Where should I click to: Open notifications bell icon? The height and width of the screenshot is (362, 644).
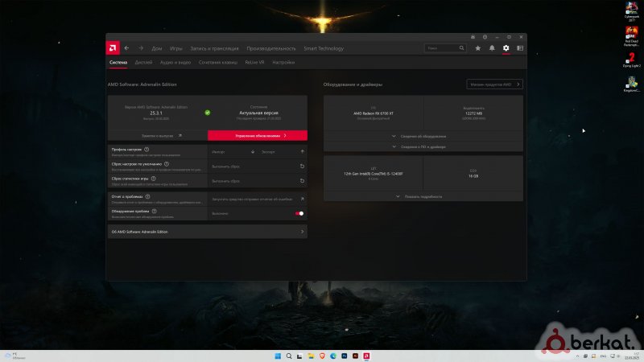click(492, 48)
